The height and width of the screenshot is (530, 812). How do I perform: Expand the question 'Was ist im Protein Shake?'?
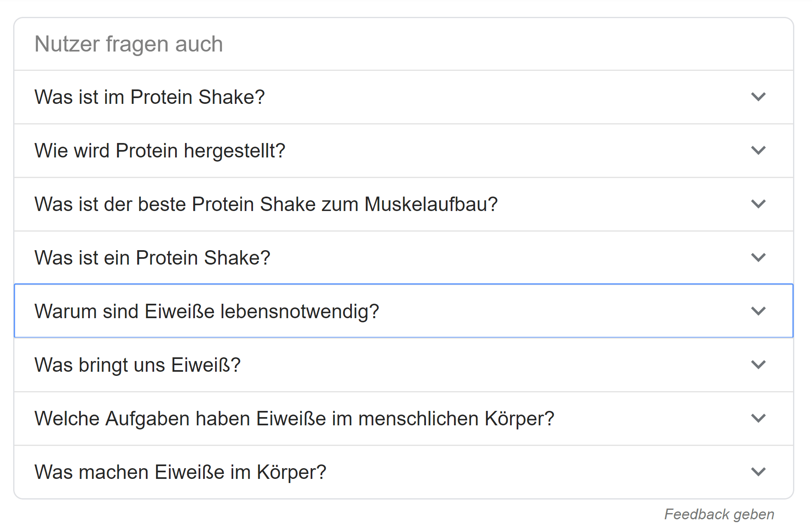(x=150, y=97)
